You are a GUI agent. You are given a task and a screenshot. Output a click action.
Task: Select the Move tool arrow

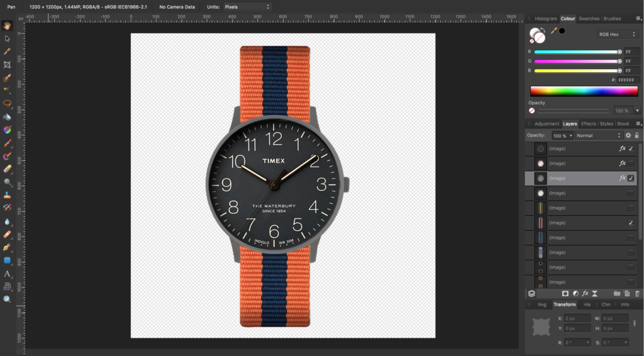(8, 39)
